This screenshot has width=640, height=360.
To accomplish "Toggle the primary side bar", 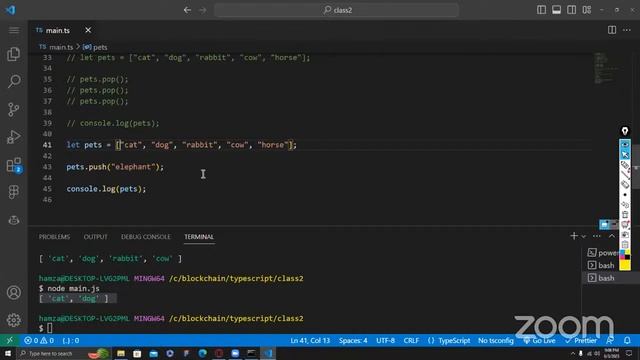I will 542,10.
